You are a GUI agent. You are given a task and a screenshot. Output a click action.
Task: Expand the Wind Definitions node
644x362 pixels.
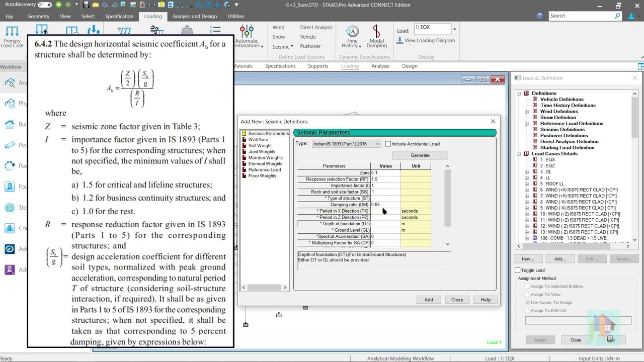coord(527,111)
